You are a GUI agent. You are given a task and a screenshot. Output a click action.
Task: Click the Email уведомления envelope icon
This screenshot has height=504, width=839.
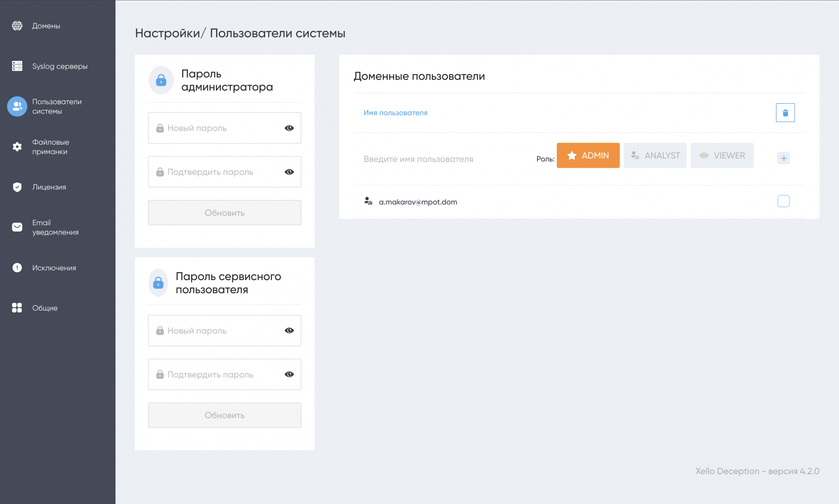point(17,227)
